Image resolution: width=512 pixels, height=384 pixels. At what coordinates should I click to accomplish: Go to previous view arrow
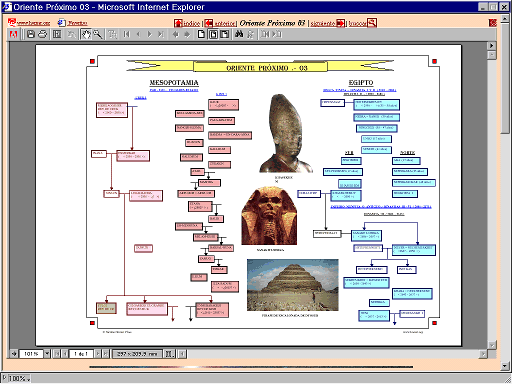click(x=176, y=34)
